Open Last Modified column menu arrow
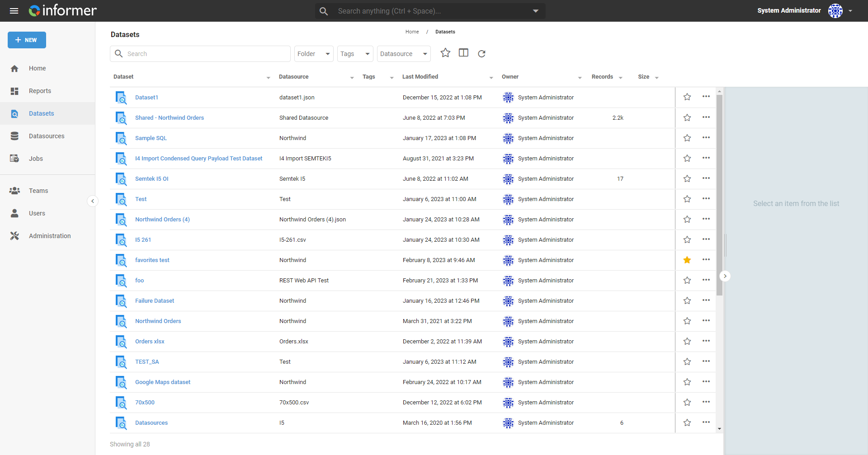The image size is (868, 455). point(491,78)
